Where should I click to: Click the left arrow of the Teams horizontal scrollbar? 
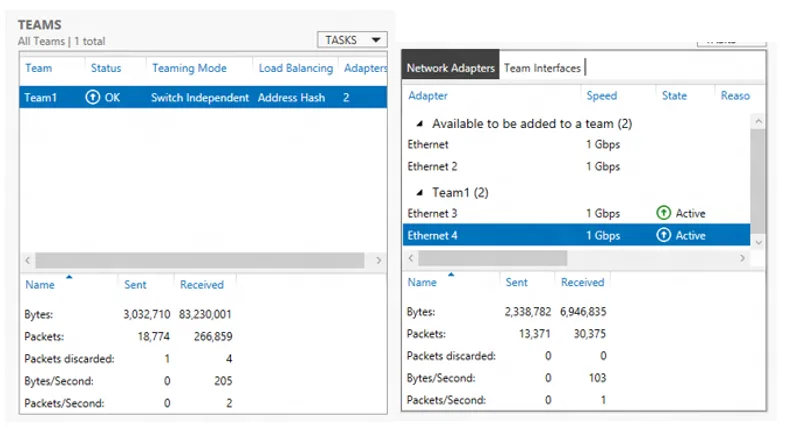[27, 260]
